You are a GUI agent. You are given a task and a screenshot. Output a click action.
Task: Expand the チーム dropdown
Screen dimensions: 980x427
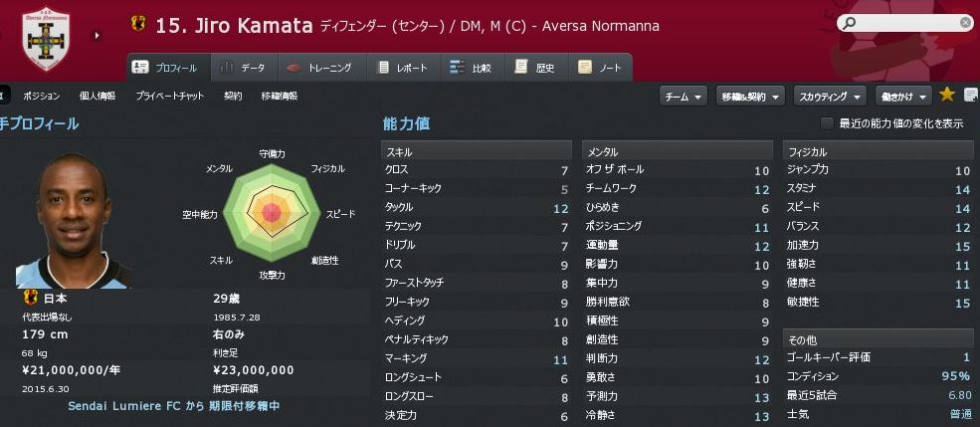[x=683, y=96]
